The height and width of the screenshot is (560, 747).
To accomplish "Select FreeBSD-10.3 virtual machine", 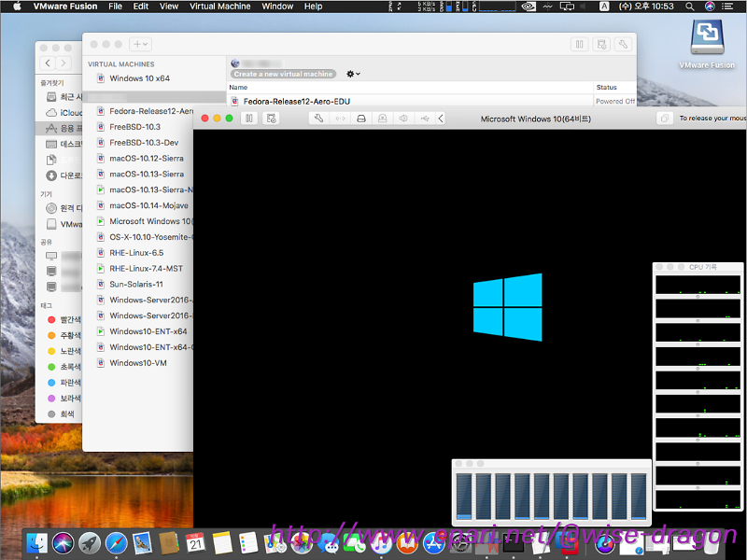I will point(134,127).
